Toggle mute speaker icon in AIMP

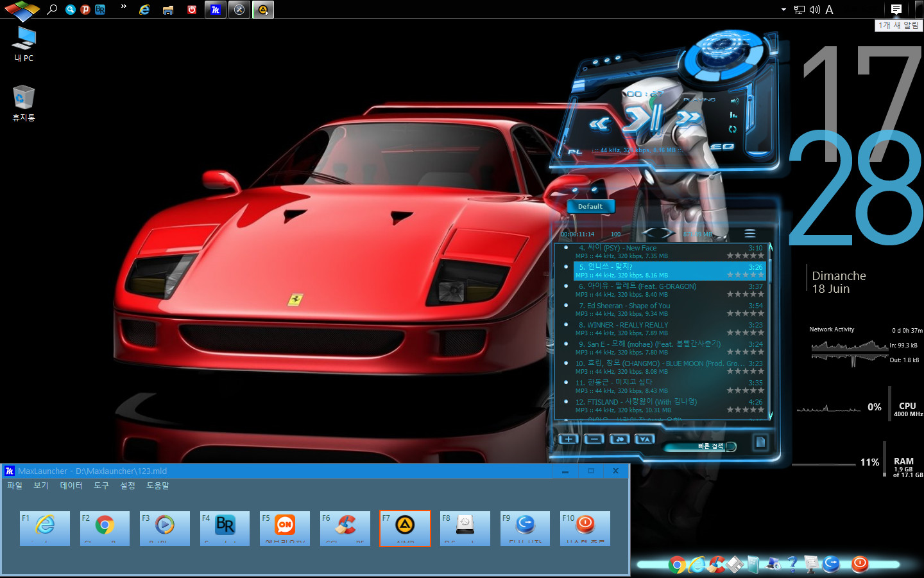(735, 100)
